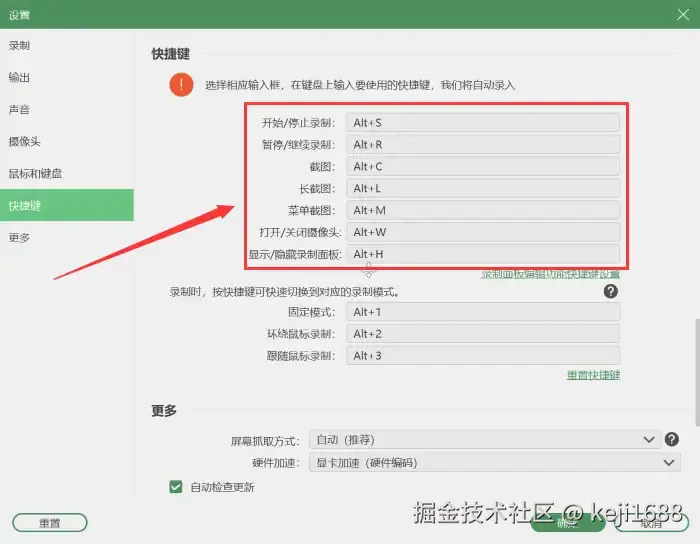
Task: Select 鼠标和键盘 in the sidebar
Action: [x=67, y=174]
